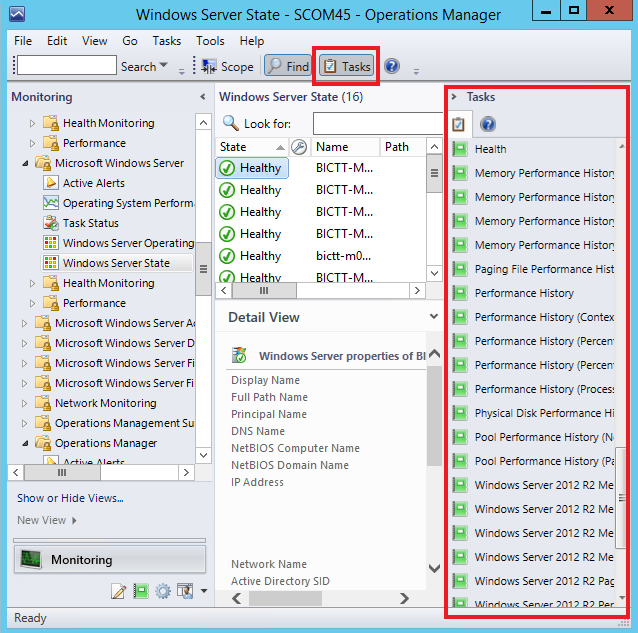Click the Administration gear icon
638x633 pixels.
[x=163, y=591]
